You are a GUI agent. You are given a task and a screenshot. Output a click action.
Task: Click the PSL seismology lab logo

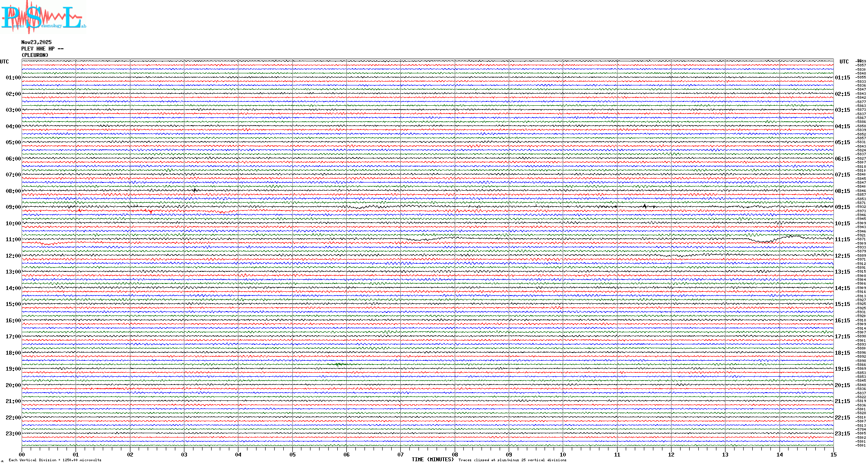(x=43, y=17)
